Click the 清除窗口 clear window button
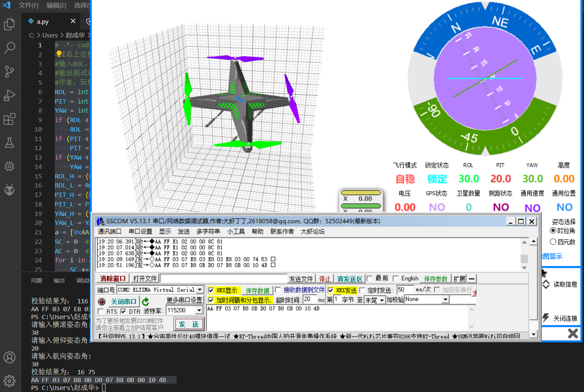Screen dimensions: 584x392 113,279
